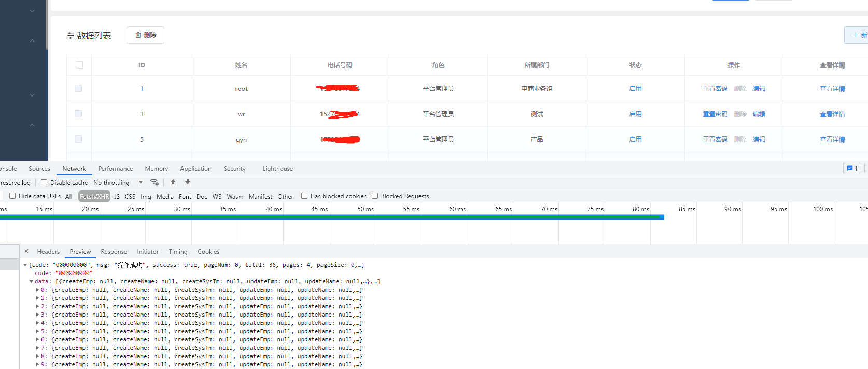Filter requests by Media type
The width and height of the screenshot is (868, 369).
point(165,196)
